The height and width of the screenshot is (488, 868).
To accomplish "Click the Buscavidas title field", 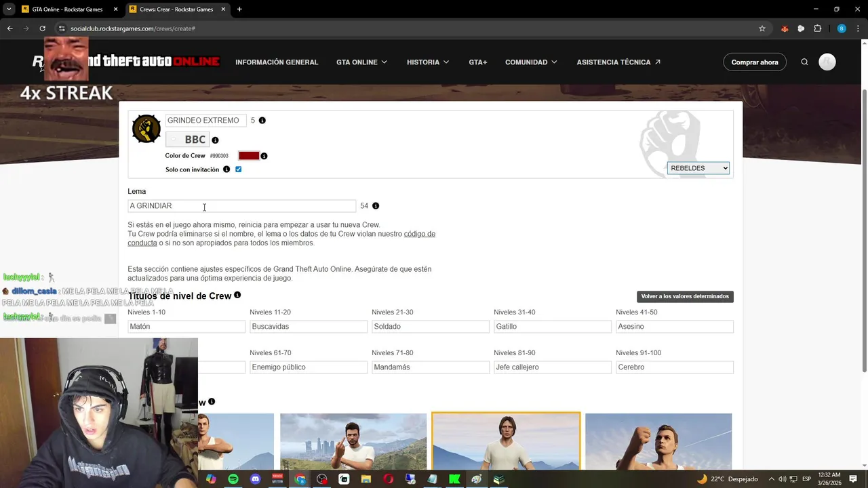I will pos(309,327).
